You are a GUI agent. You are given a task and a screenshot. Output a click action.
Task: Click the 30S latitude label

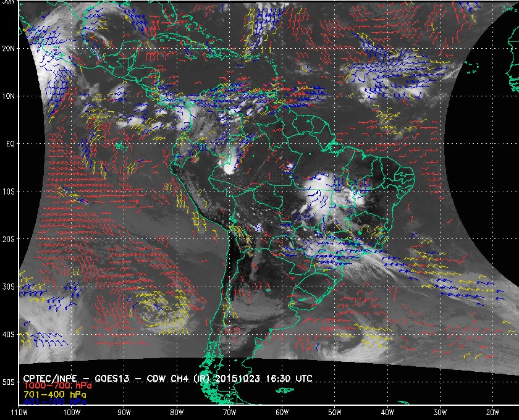point(8,287)
